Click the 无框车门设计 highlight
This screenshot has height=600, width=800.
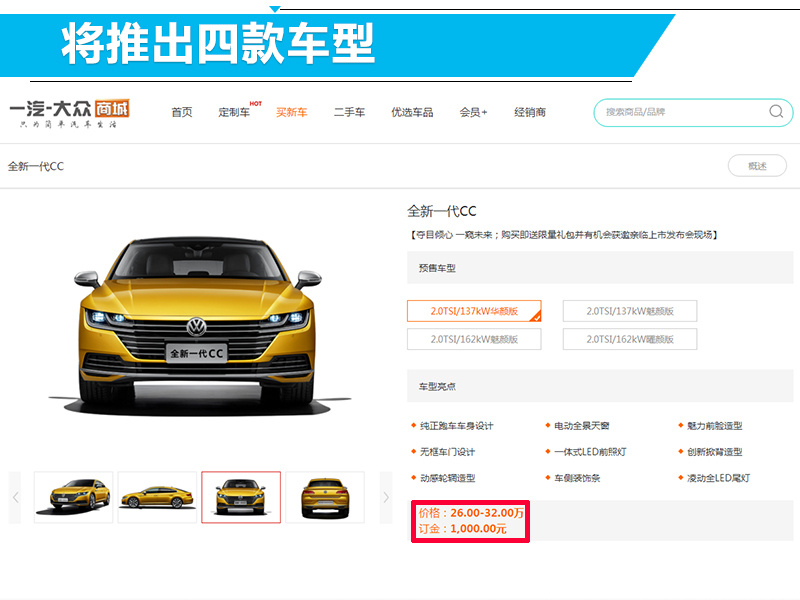point(447,452)
